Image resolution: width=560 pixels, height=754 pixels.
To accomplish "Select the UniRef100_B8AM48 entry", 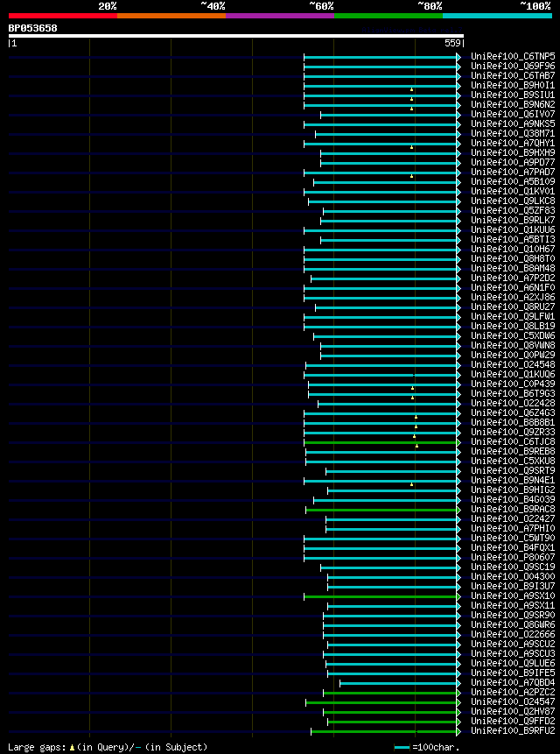I will click(513, 268).
